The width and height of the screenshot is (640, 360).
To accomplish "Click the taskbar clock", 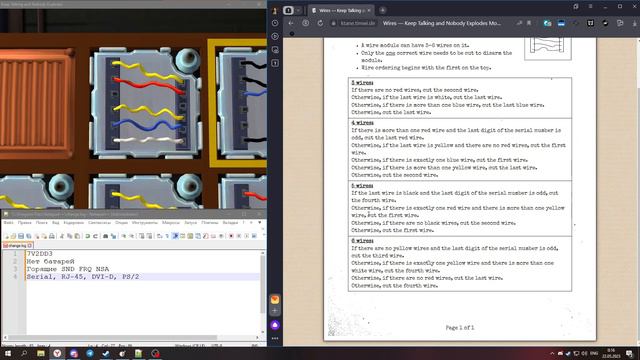I will click(x=611, y=353).
